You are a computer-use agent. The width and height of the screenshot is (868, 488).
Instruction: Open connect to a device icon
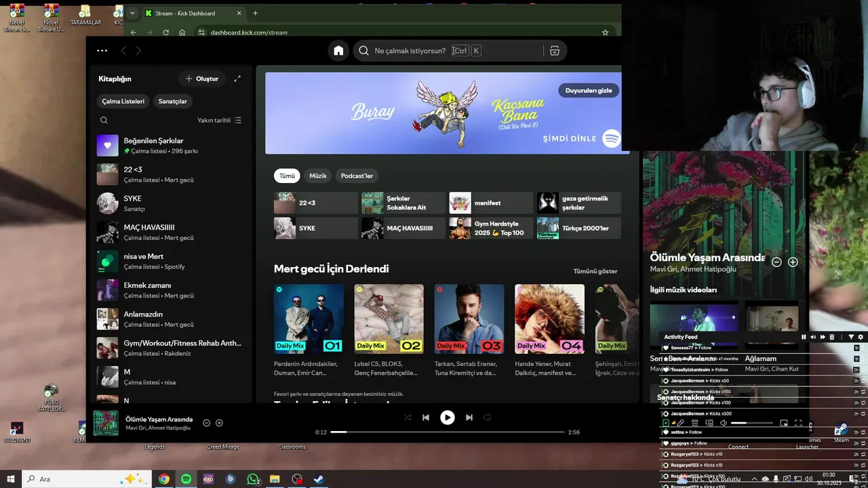click(709, 423)
